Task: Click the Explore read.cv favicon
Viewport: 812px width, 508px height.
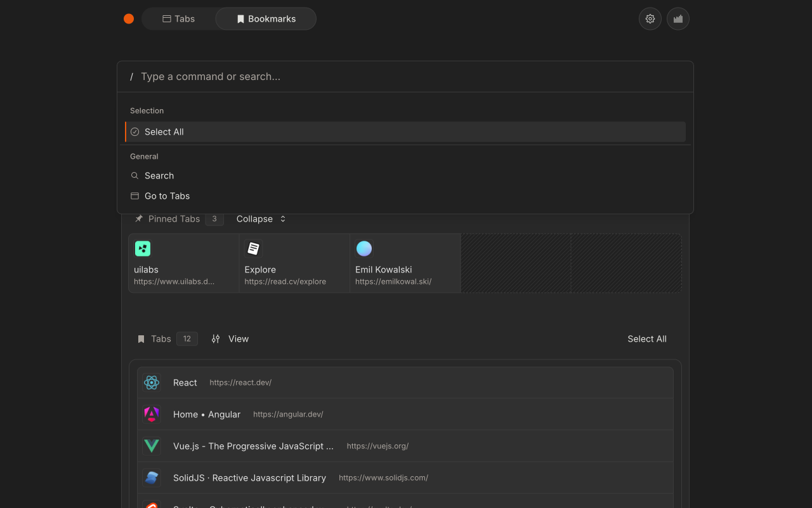Action: (x=254, y=249)
